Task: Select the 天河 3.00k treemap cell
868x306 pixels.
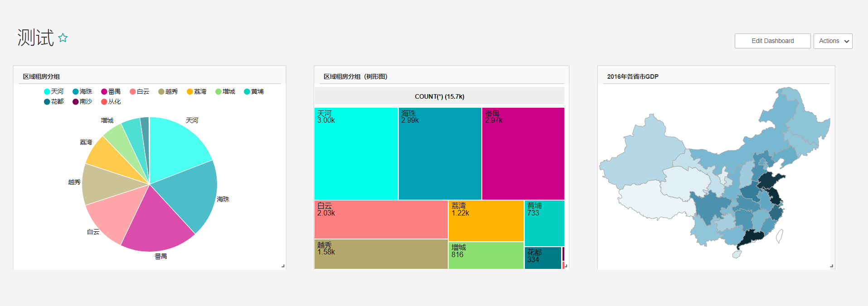Action: point(356,154)
